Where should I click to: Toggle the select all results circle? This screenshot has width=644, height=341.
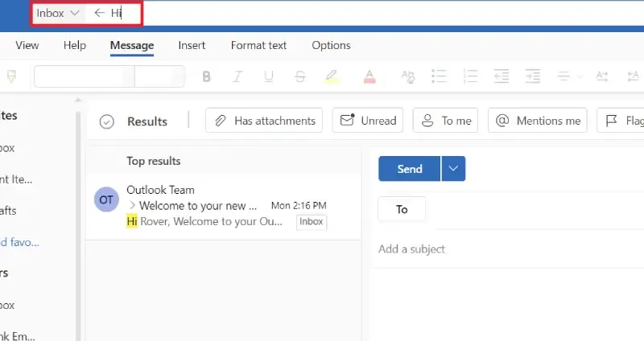pos(107,122)
